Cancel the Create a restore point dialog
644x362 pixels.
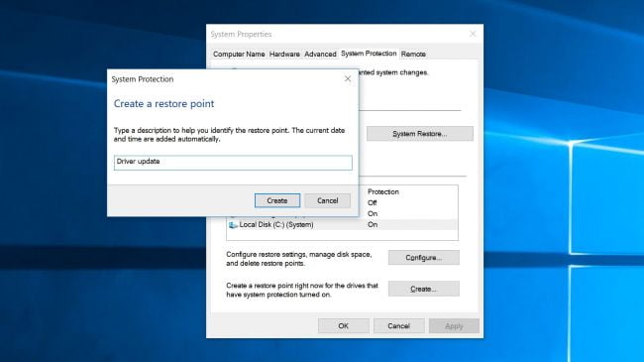(327, 200)
